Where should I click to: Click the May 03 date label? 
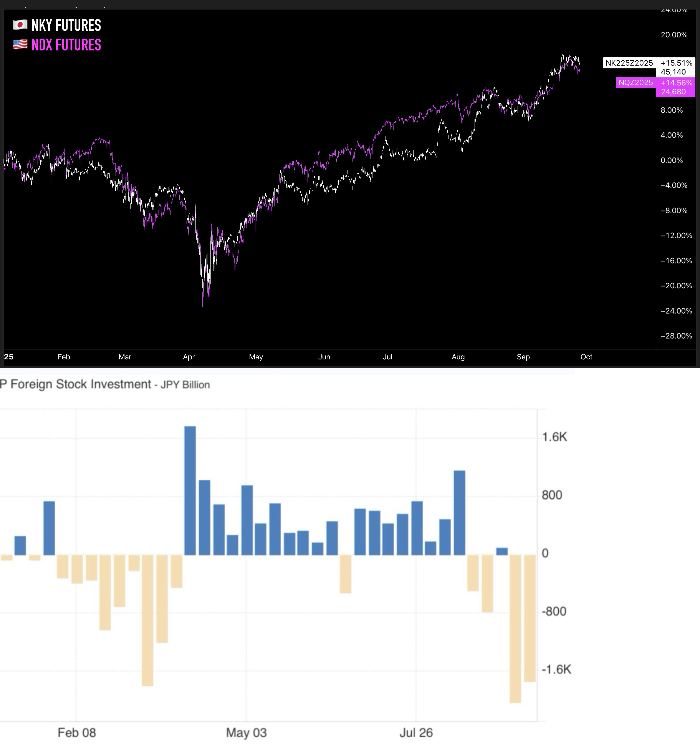[x=246, y=732]
